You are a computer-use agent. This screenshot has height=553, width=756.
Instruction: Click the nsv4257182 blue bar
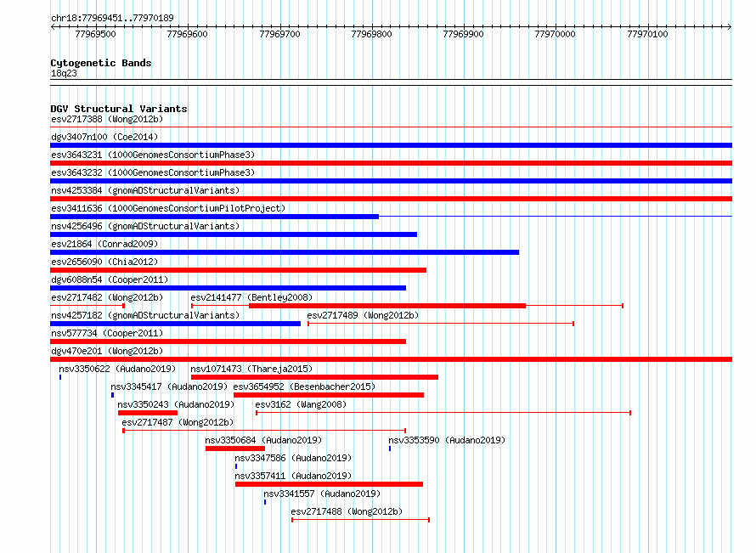pyautogui.click(x=176, y=324)
